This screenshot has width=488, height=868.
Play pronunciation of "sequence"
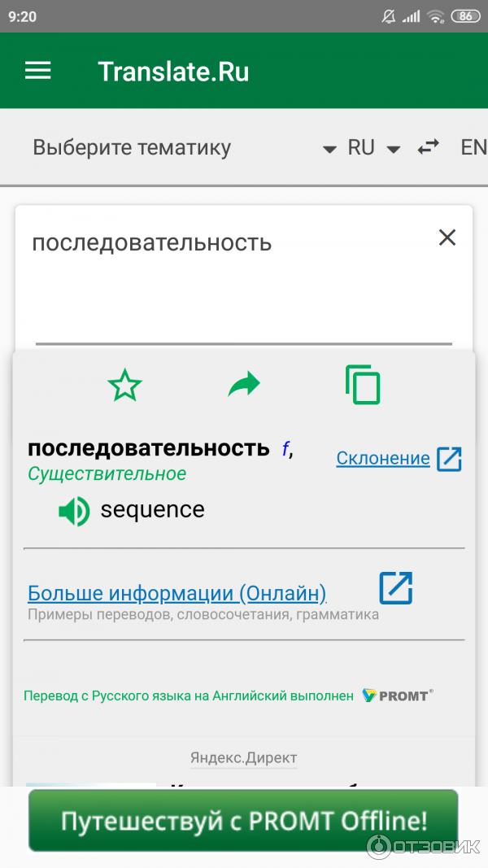tap(73, 511)
